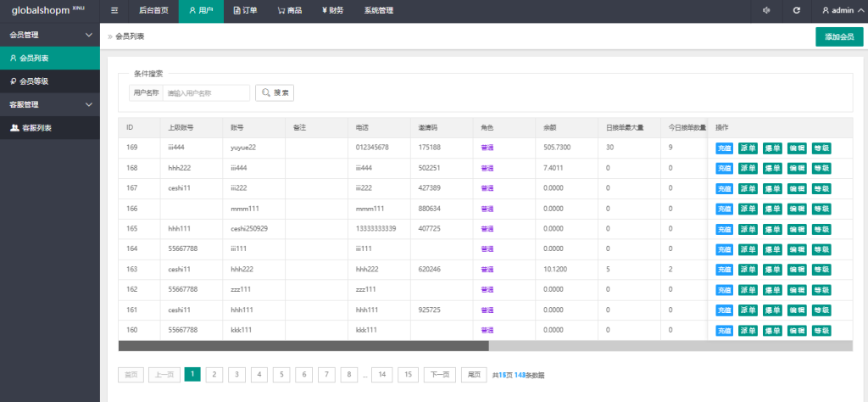The width and height of the screenshot is (868, 402).
Task: Click the sound/speaker icon in top bar
Action: tap(765, 11)
